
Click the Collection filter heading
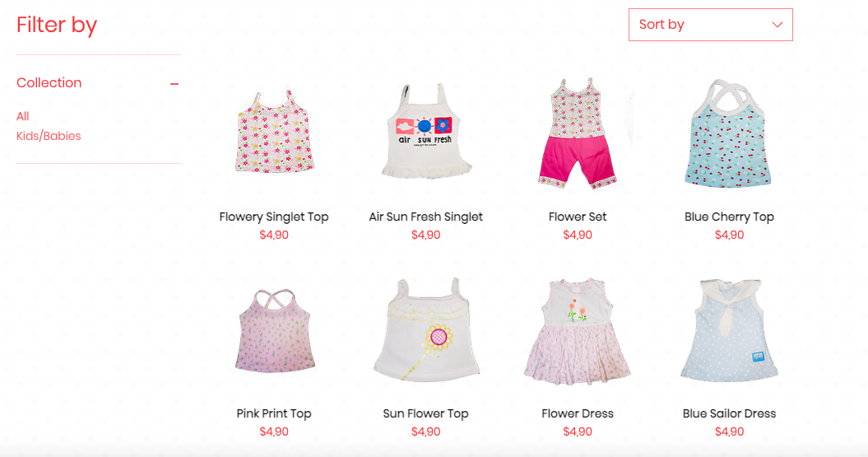(x=49, y=82)
